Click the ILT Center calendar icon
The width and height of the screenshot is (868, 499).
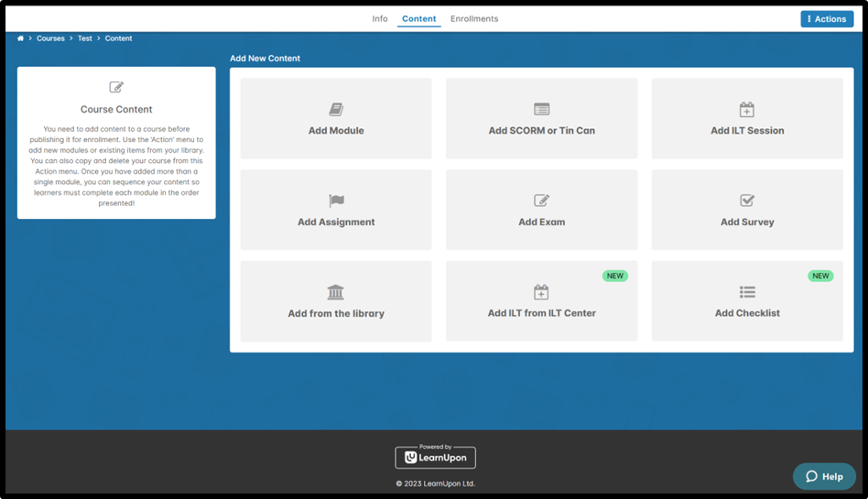pyautogui.click(x=541, y=292)
